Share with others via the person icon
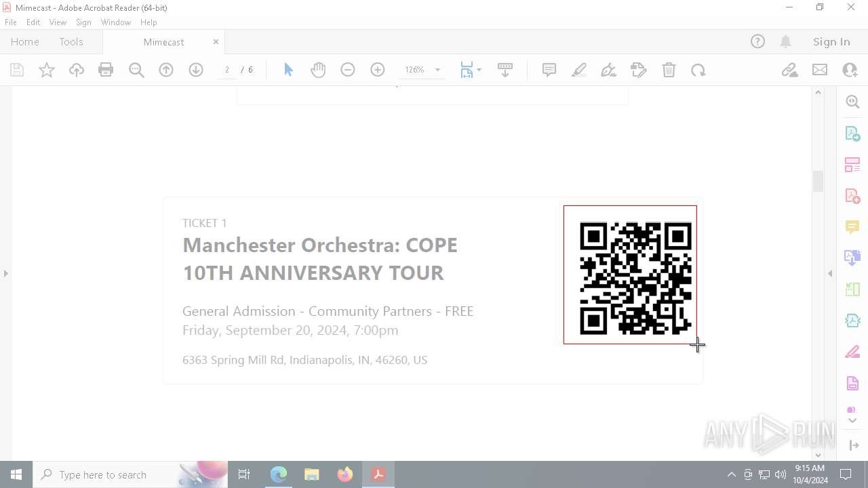 tap(850, 70)
